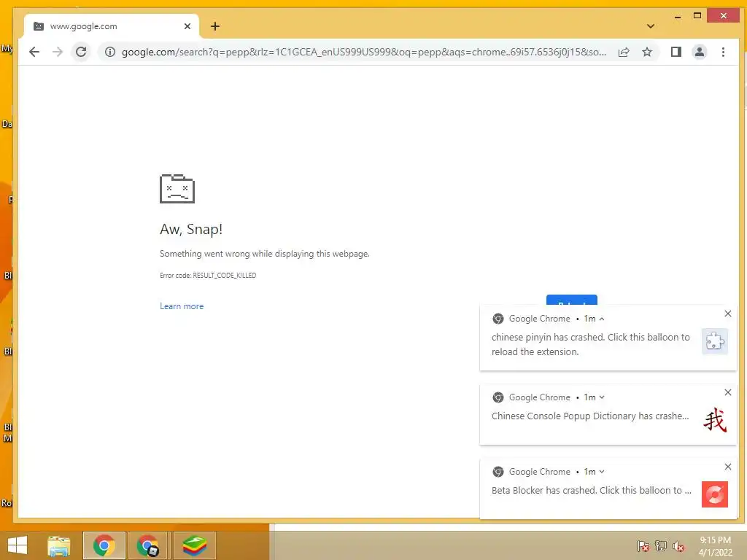Click the address bar URL field
Image resolution: width=747 pixels, height=560 pixels.
tap(363, 52)
